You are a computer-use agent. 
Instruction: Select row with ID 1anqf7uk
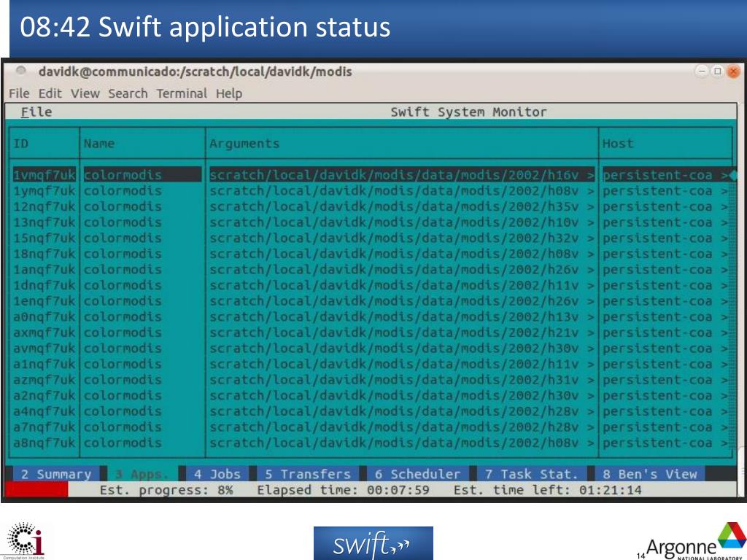tap(370, 269)
